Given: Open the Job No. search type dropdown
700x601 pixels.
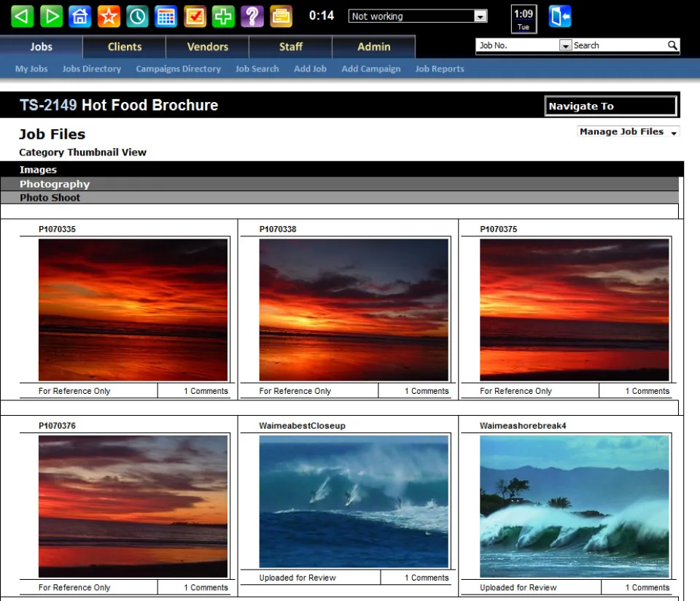Looking at the screenshot, I should 524,45.
